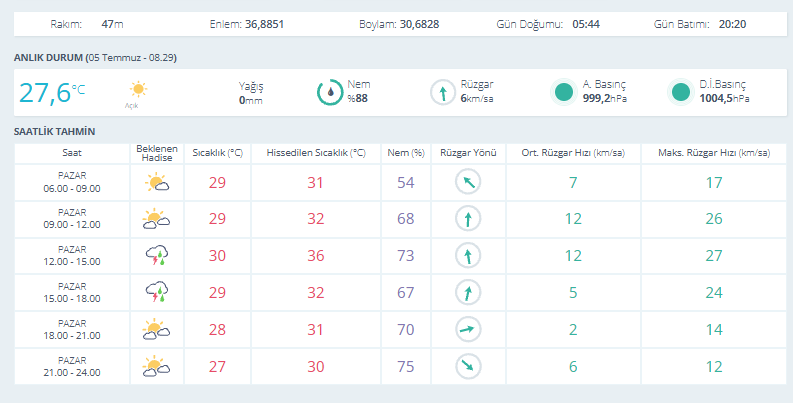This screenshot has height=403, width=793.
Task: Click the Nem humidity droplet gauge icon
Action: point(330,93)
